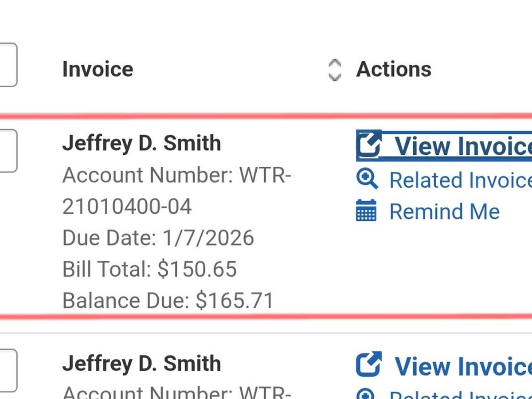The width and height of the screenshot is (532, 399).
Task: Click the Due Date 1/7/2026 text
Action: pyautogui.click(x=158, y=238)
